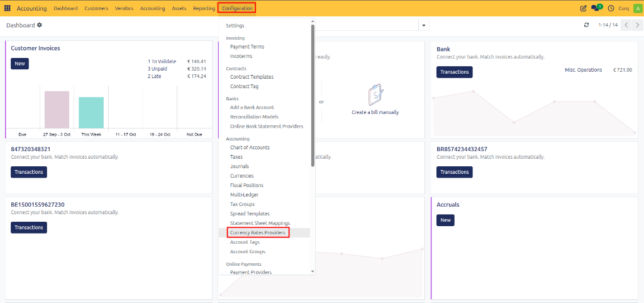Click Transactions for BR8574234432457
Viewport: 644px width, 303px height.
[x=454, y=172]
